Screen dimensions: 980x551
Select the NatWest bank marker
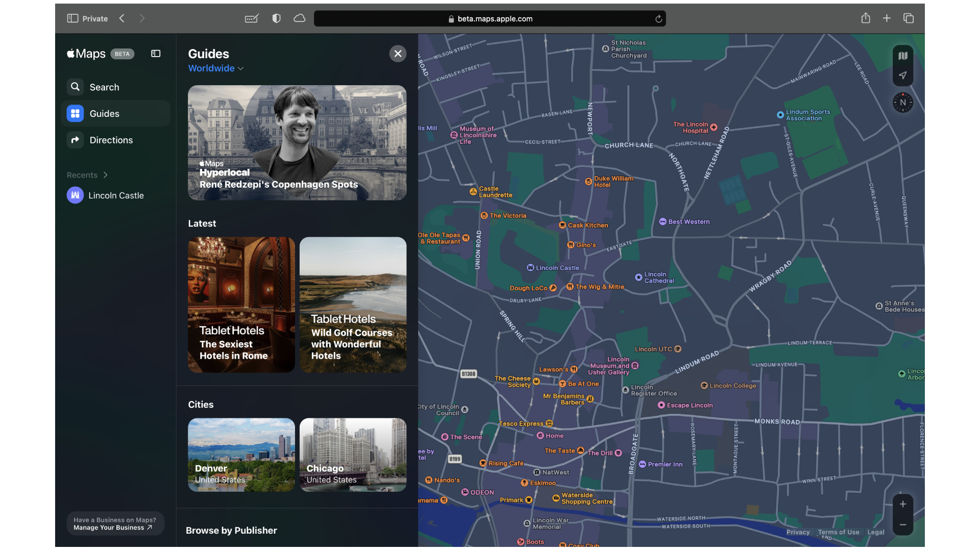(x=536, y=472)
